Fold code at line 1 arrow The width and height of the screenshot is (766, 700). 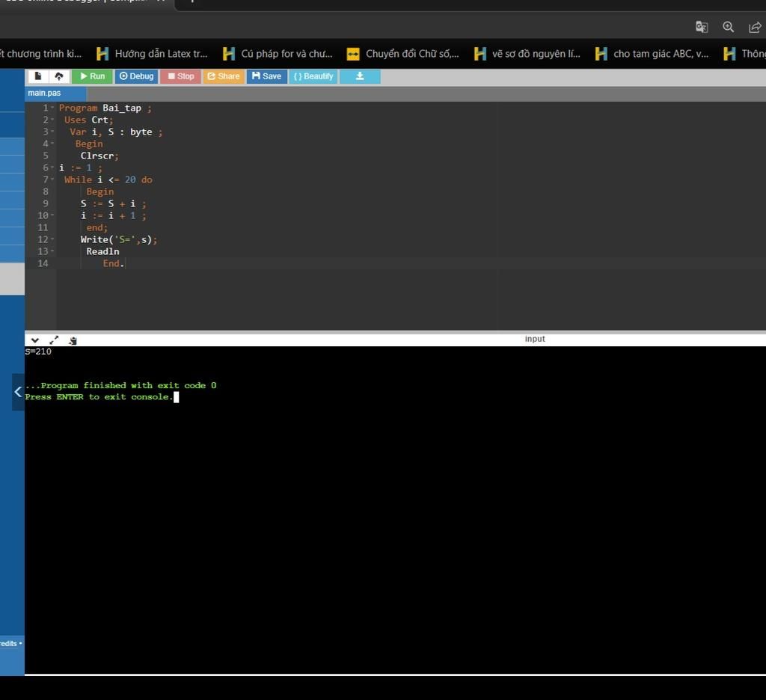[x=52, y=108]
